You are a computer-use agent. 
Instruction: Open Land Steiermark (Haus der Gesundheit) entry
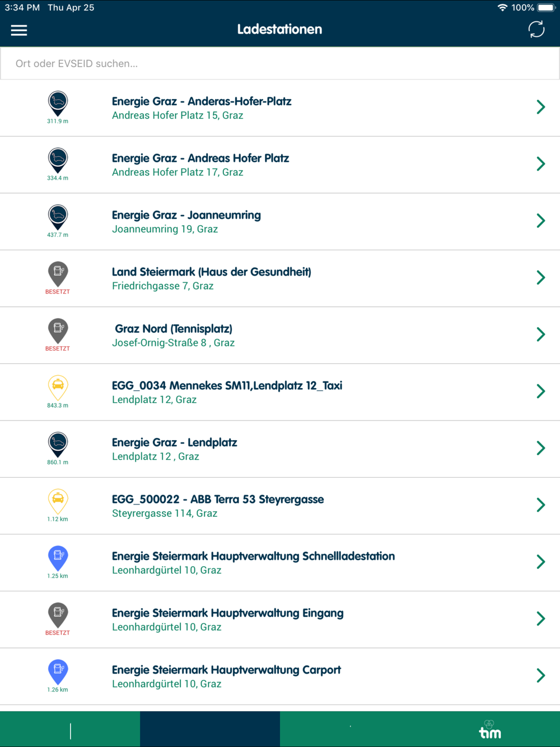click(280, 278)
